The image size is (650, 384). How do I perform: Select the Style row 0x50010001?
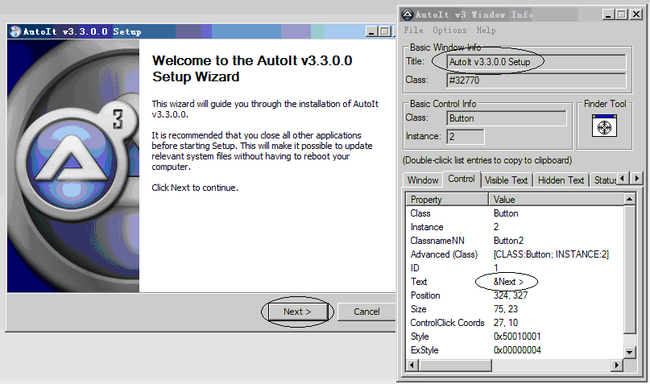(x=515, y=337)
